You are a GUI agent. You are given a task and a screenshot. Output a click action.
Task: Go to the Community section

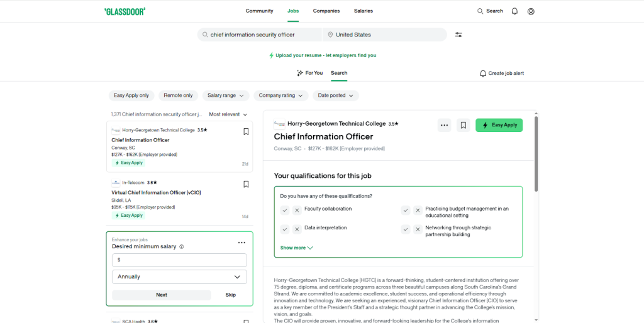point(260,11)
